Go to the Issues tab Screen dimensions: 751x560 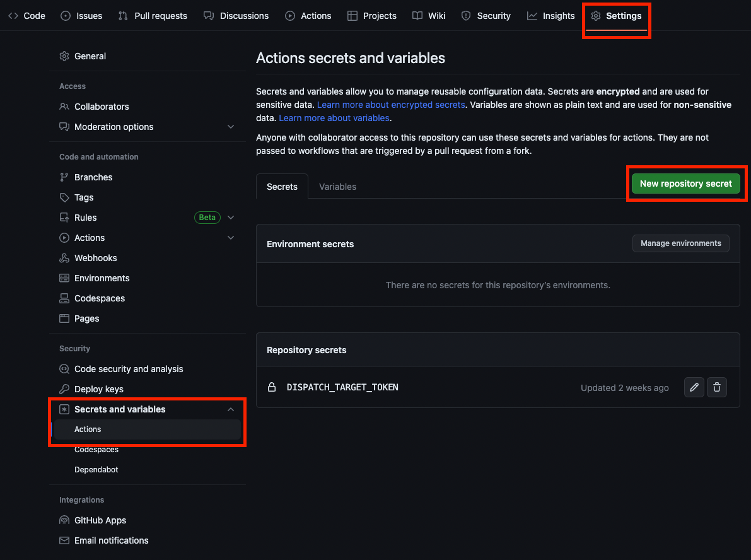click(81, 16)
